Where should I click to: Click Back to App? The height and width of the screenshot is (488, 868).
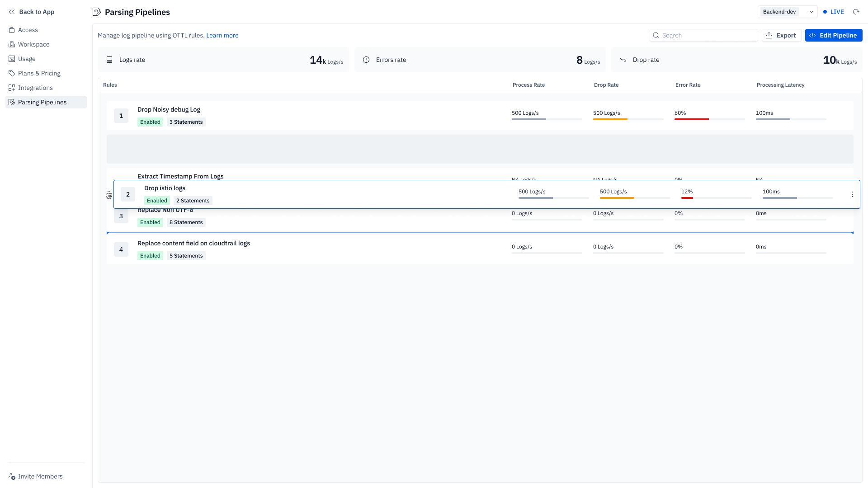click(32, 12)
